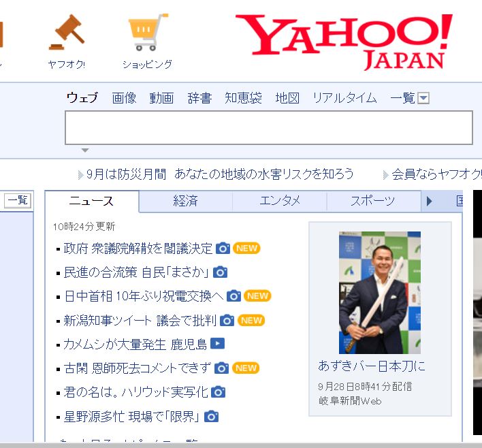The image size is (482, 448).
Task: Open the ショッピング shopping cart icon
Action: click(148, 32)
